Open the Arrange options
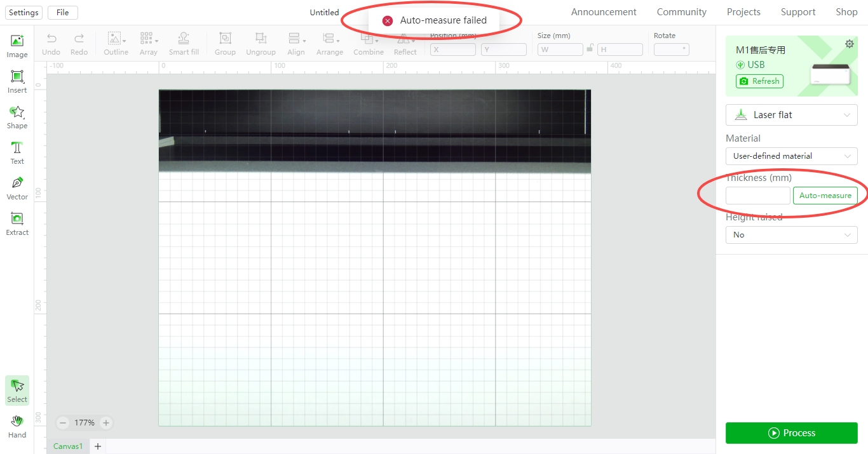868x454 pixels. click(330, 44)
